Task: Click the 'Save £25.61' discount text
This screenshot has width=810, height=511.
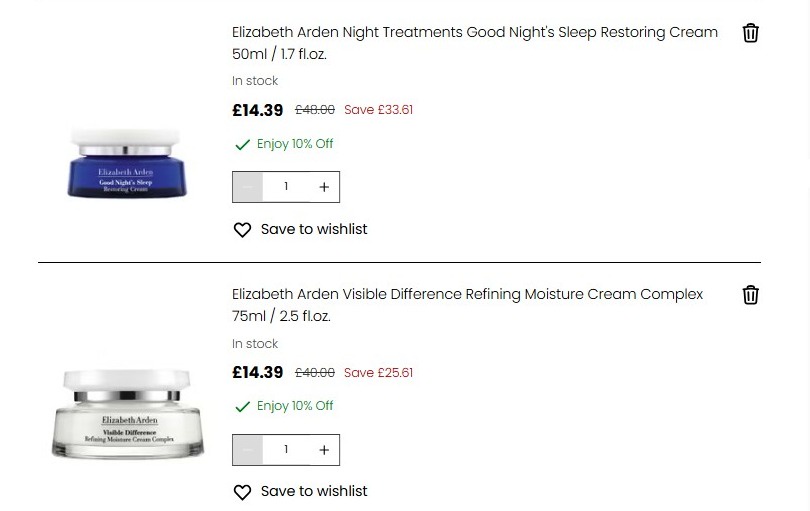Action: [x=378, y=373]
